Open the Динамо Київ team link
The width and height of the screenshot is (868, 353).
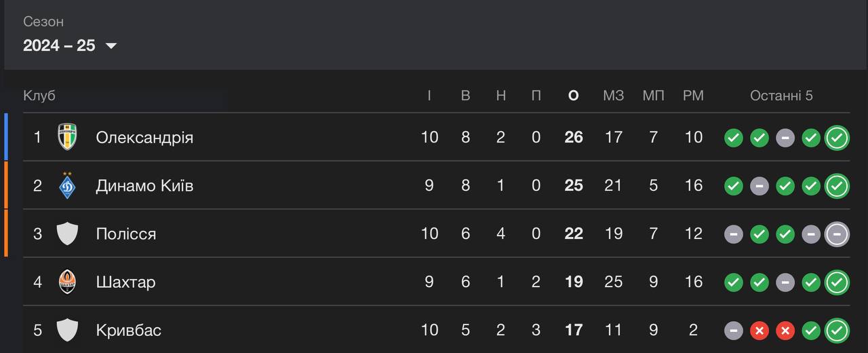[144, 185]
